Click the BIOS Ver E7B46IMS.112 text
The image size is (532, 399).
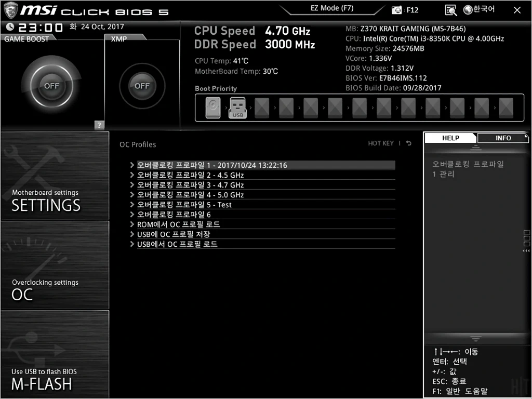[386, 78]
